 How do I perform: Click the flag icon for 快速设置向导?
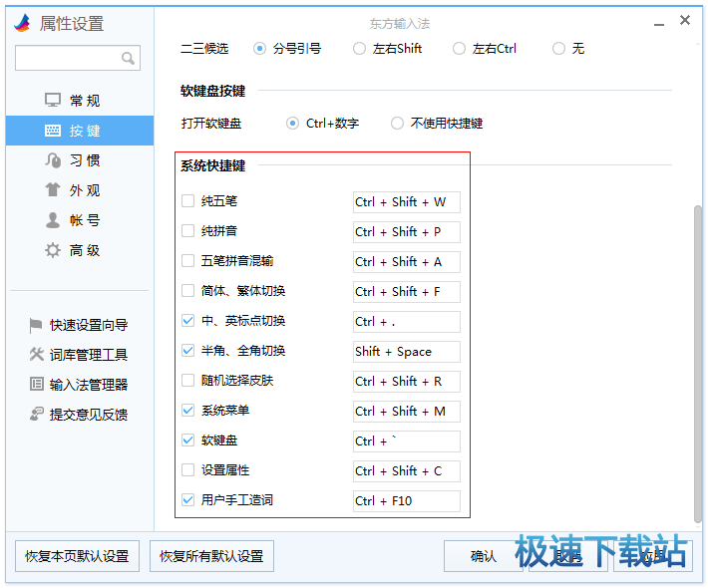[x=35, y=325]
